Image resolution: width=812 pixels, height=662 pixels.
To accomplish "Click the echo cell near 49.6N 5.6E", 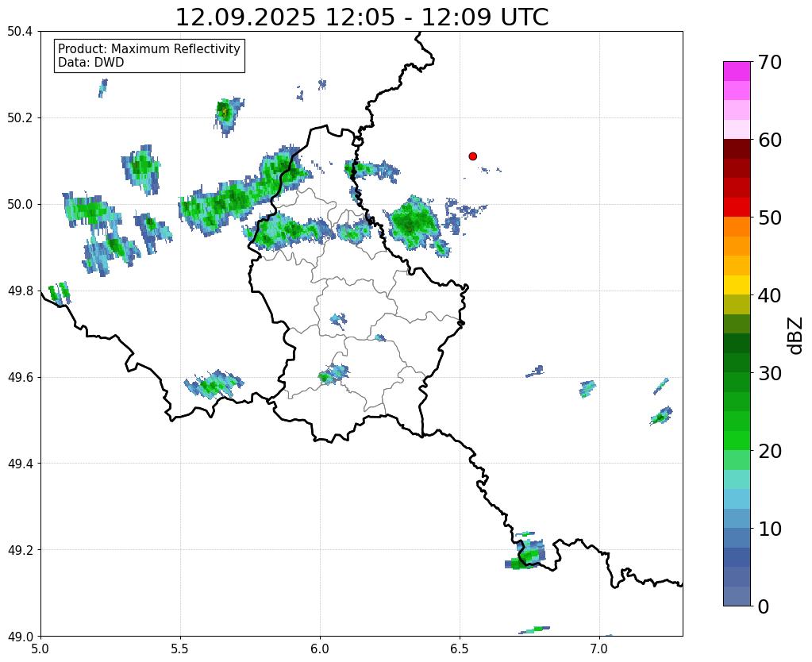I will pos(214,384).
